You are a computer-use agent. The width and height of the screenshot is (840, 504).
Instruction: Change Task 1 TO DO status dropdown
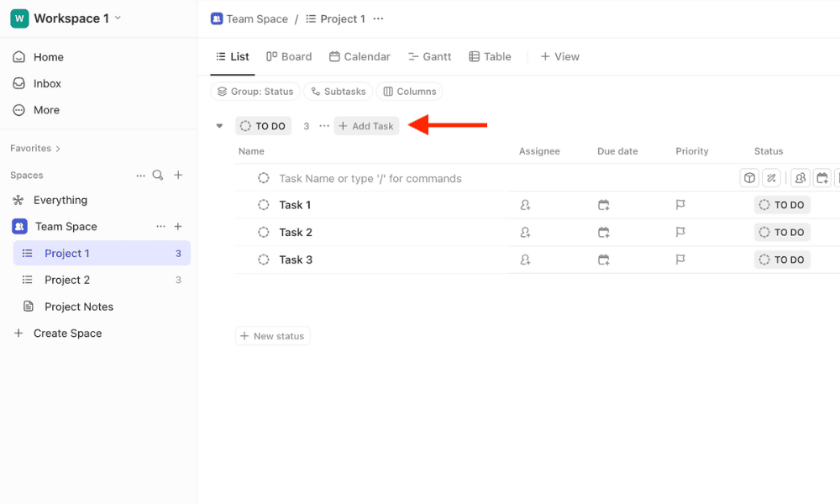click(x=782, y=205)
